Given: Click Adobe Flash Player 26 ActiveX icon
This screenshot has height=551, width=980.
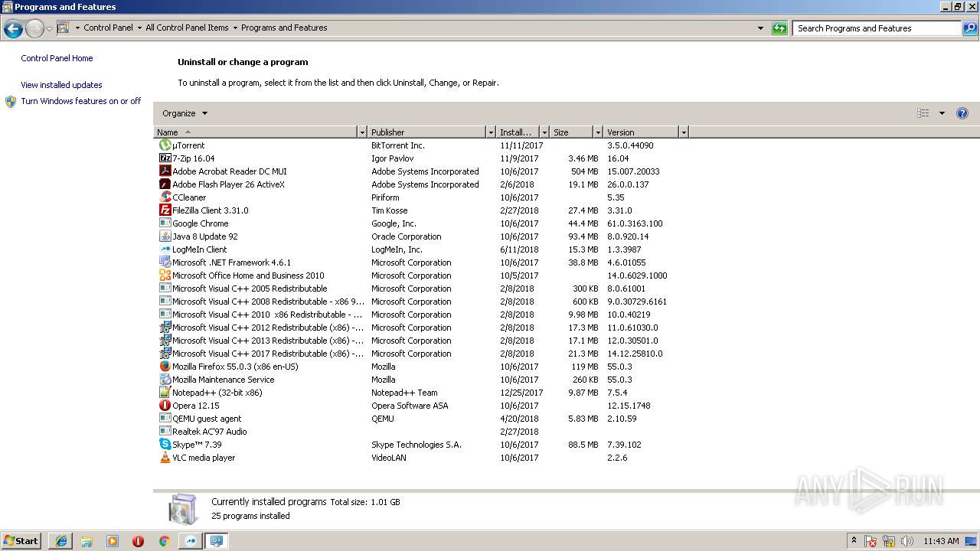Looking at the screenshot, I should tap(165, 184).
